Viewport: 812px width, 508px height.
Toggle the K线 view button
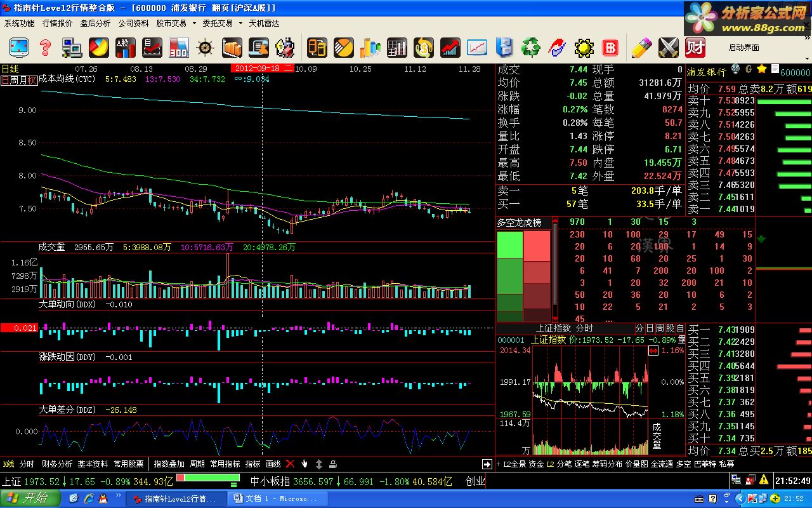point(9,464)
